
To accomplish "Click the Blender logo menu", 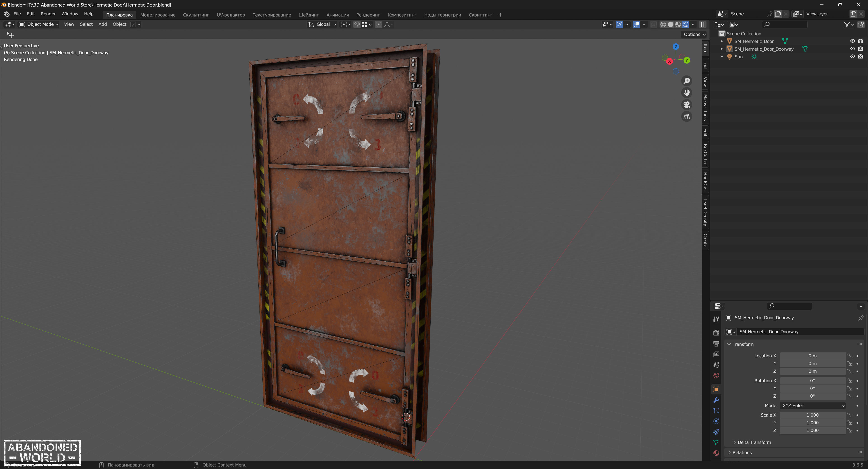I will tap(6, 14).
